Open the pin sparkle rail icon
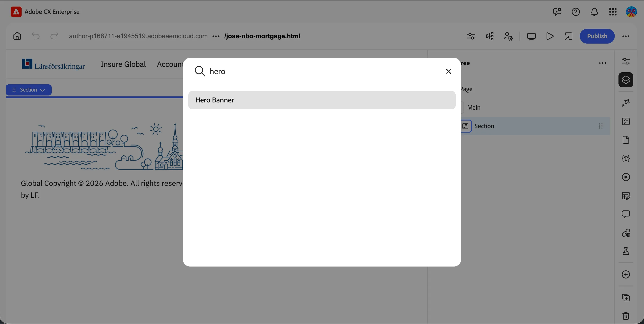This screenshot has width=644, height=324. click(x=626, y=103)
